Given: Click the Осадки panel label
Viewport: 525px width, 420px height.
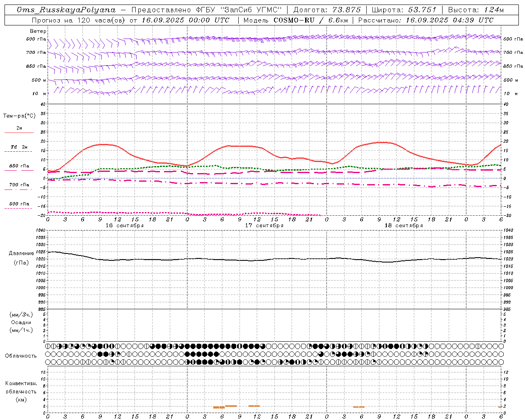Looking at the screenshot, I should pyautogui.click(x=21, y=322).
